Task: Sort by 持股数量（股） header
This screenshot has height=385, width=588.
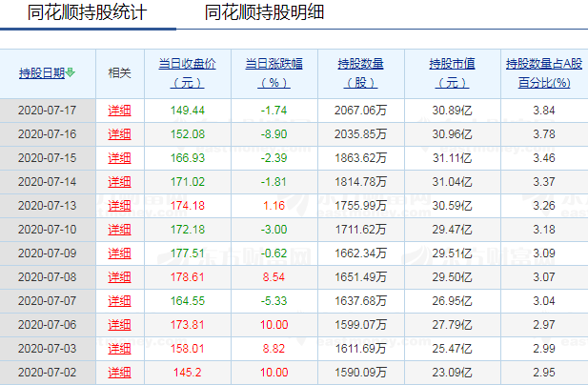Action: point(360,73)
